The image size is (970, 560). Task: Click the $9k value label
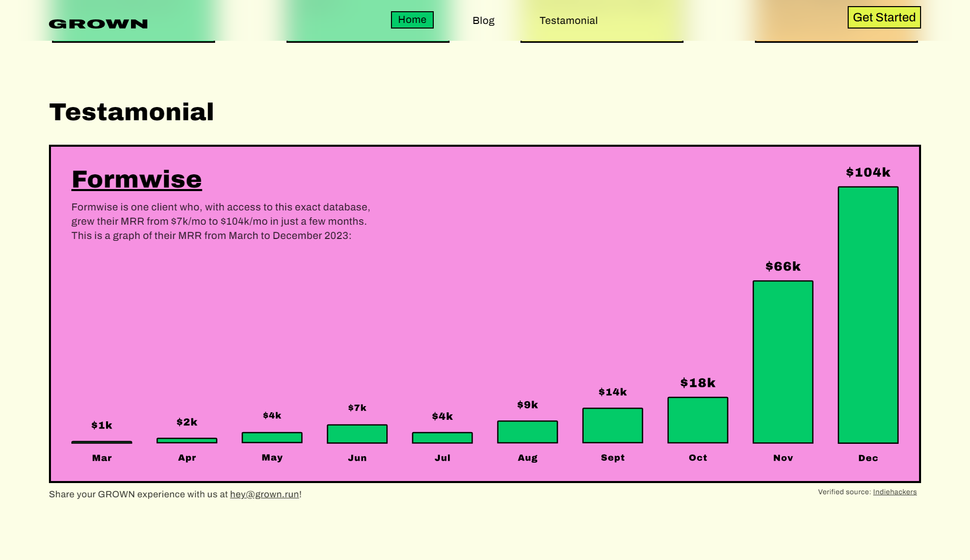tap(528, 405)
